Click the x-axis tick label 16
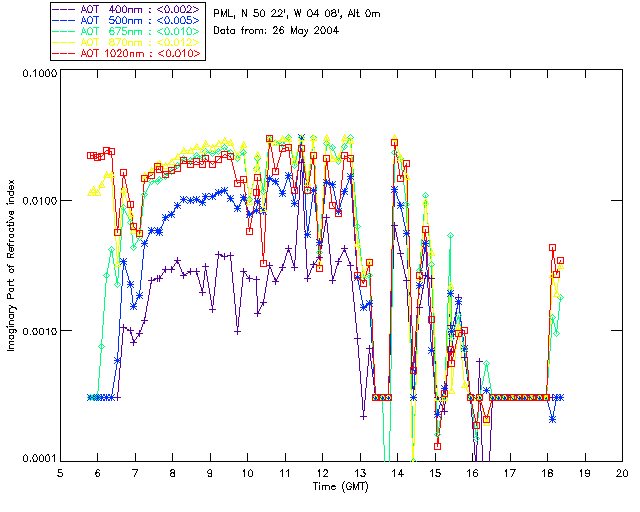Screen dimensions: 640x512 click(x=473, y=473)
